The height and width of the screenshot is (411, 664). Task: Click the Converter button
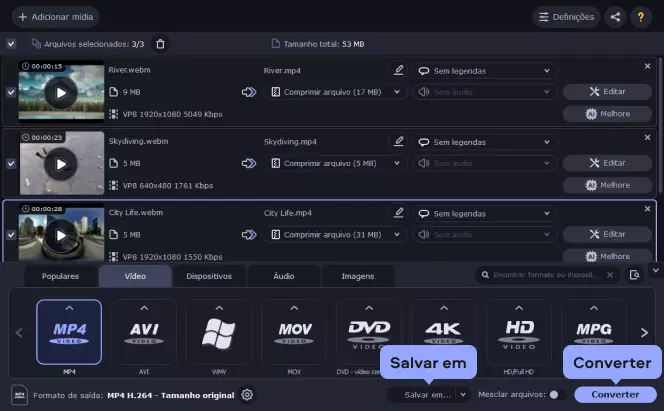tap(615, 394)
